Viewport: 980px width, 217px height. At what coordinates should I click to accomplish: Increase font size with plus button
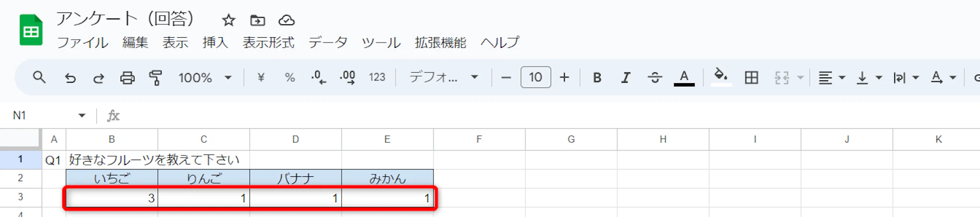(x=565, y=77)
